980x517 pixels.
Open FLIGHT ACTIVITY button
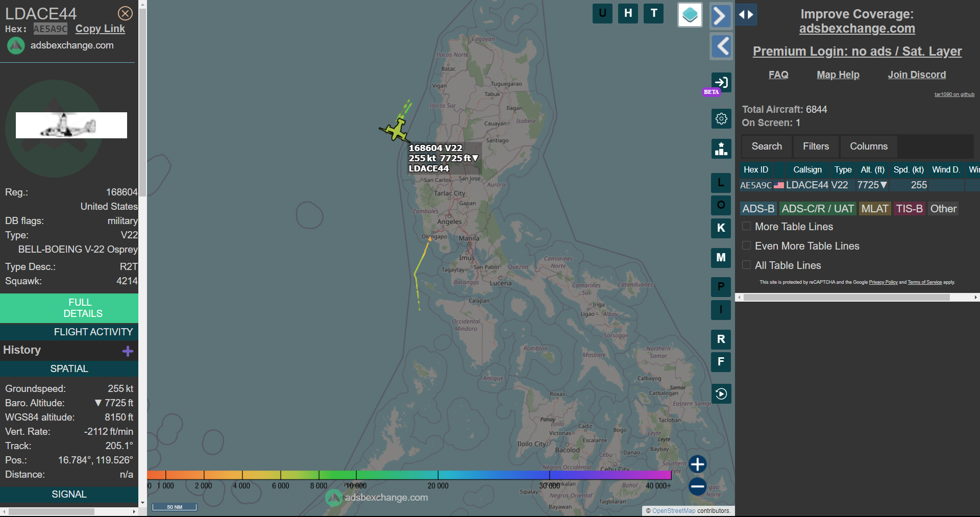point(69,332)
